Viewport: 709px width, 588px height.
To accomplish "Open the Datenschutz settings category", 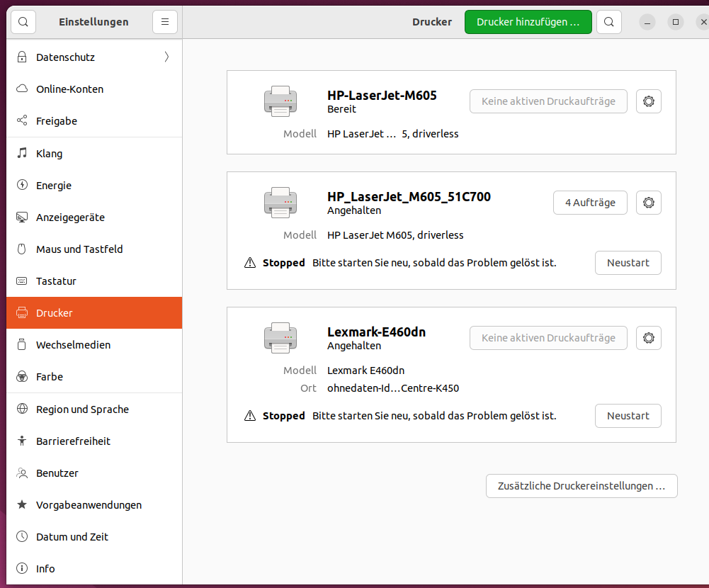I will [x=94, y=57].
